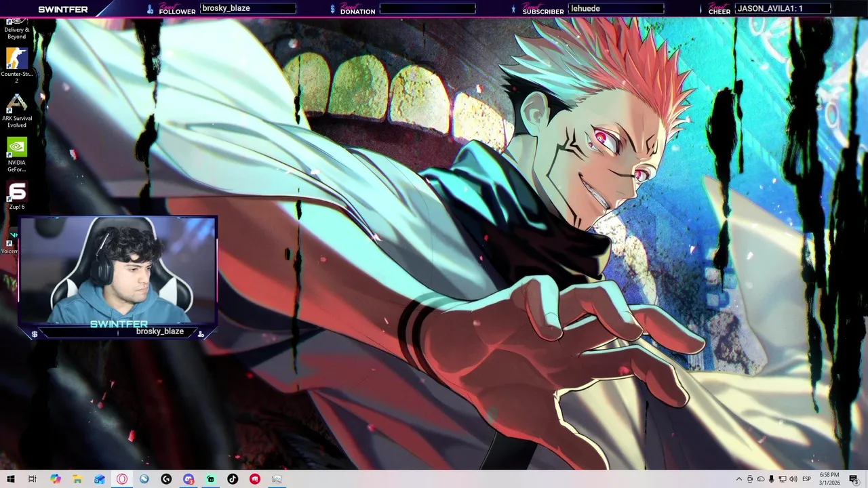The image size is (868, 488).
Task: Open the Action Center notifications icon
Action: click(x=854, y=479)
